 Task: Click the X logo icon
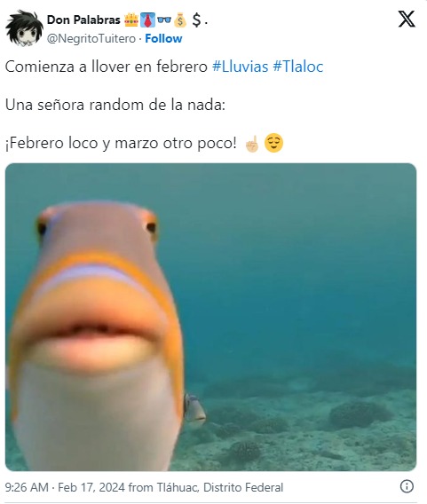coord(407,19)
